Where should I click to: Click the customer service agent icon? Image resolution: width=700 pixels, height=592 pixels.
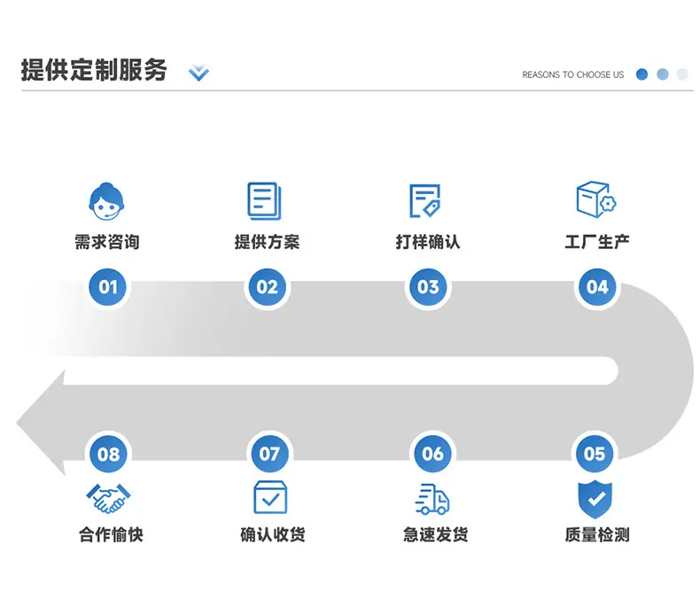[106, 201]
